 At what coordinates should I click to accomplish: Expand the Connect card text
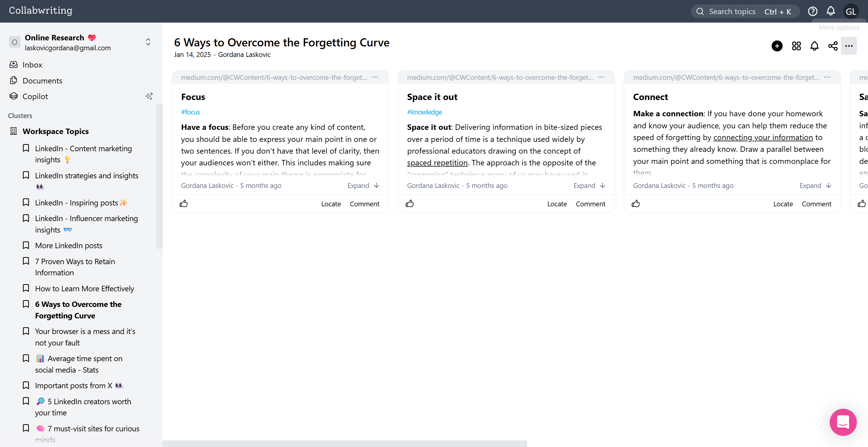[816, 186]
